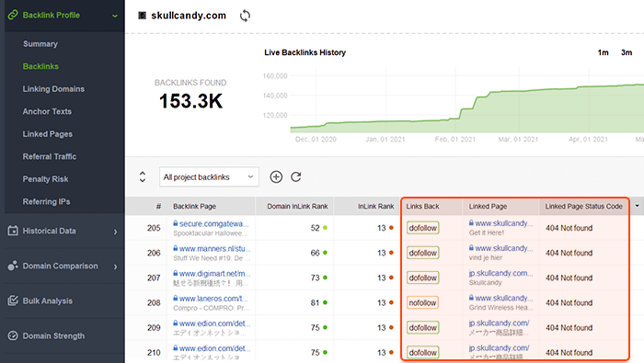Click the table reload icon

(296, 176)
